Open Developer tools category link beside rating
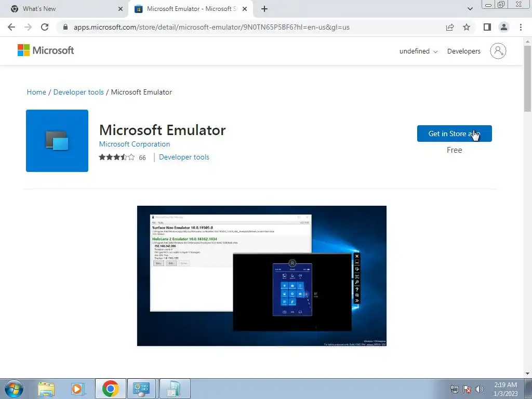Viewport: 532px width, 399px height. [x=184, y=157]
